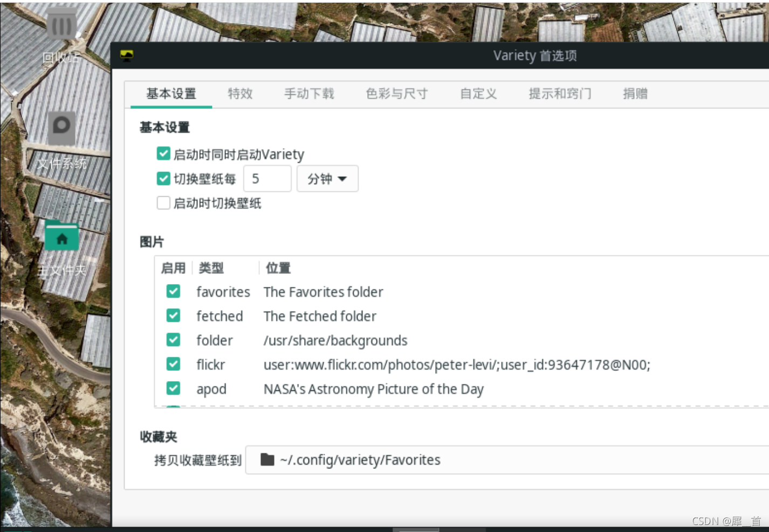Click the 'fetched' type cell
The height and width of the screenshot is (532, 769).
point(219,316)
